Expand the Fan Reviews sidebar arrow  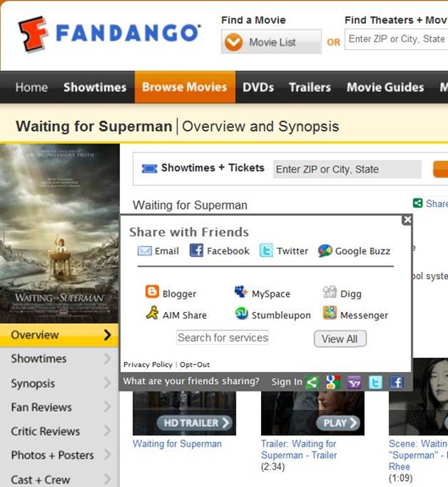(107, 407)
